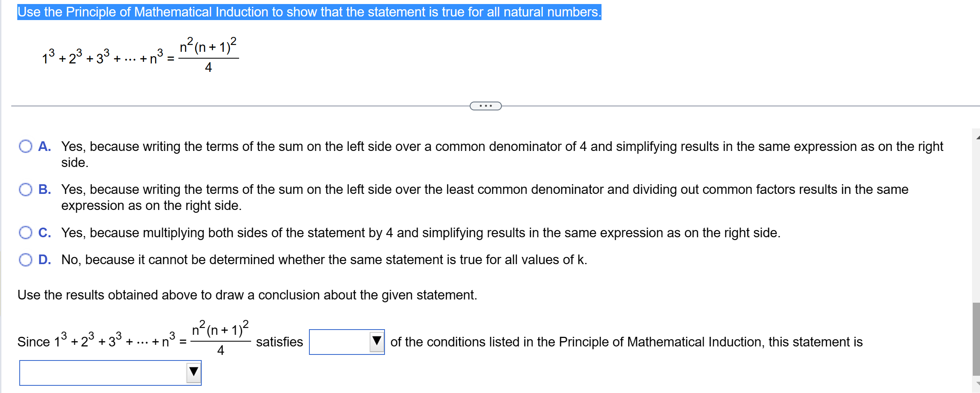
Task: Click the 'Use the results obtained above' sentence
Action: pyautogui.click(x=247, y=295)
